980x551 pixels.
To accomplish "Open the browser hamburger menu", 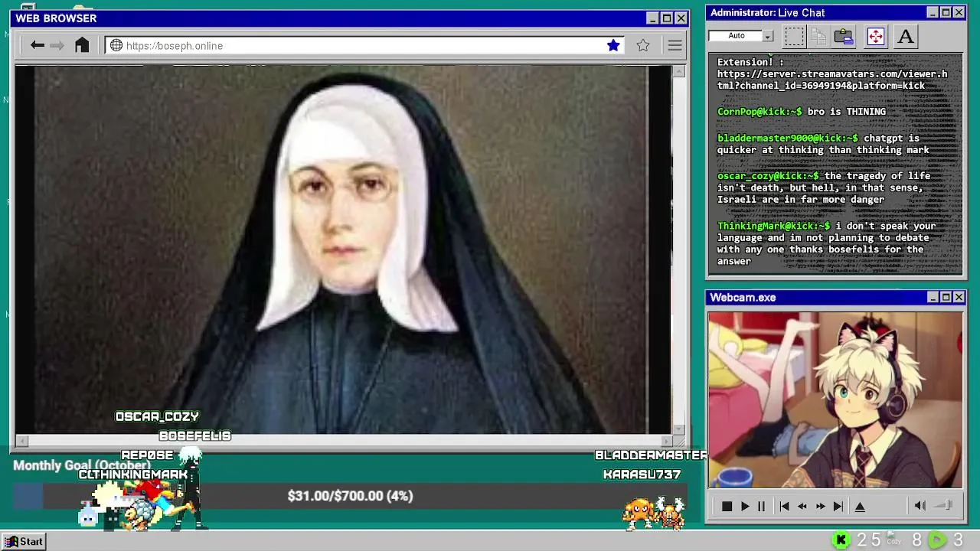I will pyautogui.click(x=675, y=45).
